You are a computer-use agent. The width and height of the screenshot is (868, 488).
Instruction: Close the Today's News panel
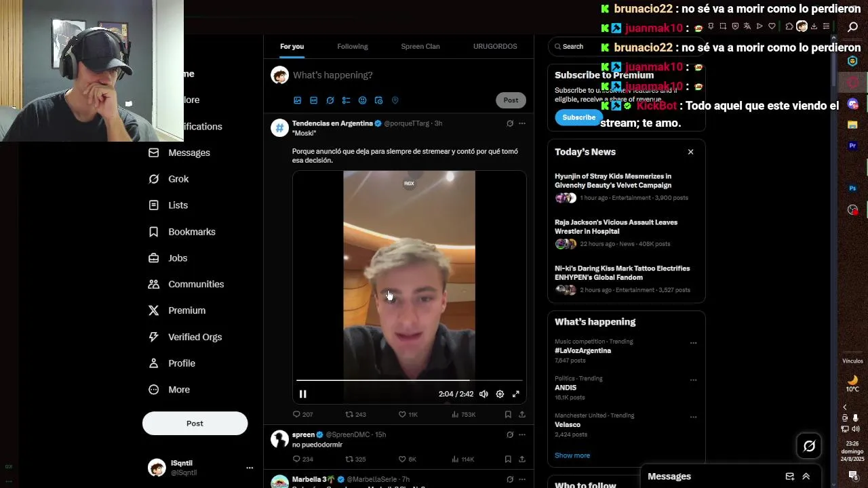pos(690,152)
